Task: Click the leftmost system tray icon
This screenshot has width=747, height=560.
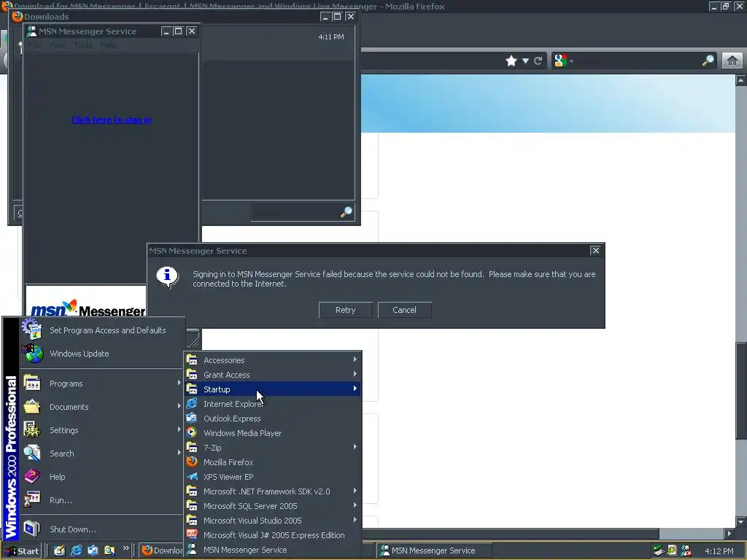Action: click(x=659, y=551)
